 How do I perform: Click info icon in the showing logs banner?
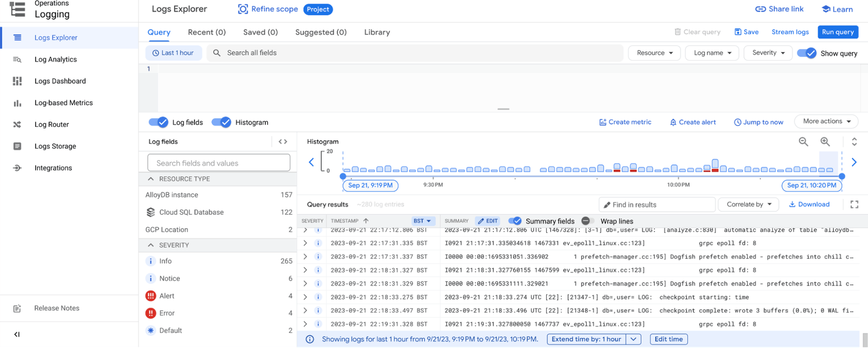[310, 339]
